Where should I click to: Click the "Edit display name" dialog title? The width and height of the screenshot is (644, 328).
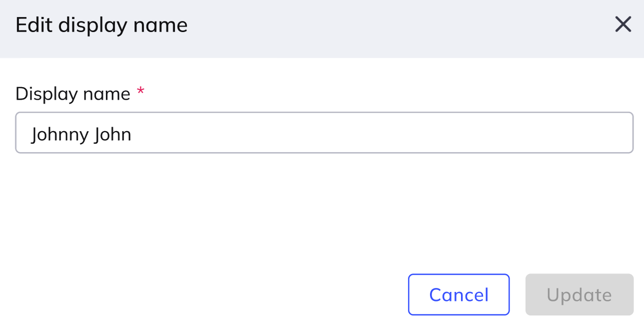point(101,25)
